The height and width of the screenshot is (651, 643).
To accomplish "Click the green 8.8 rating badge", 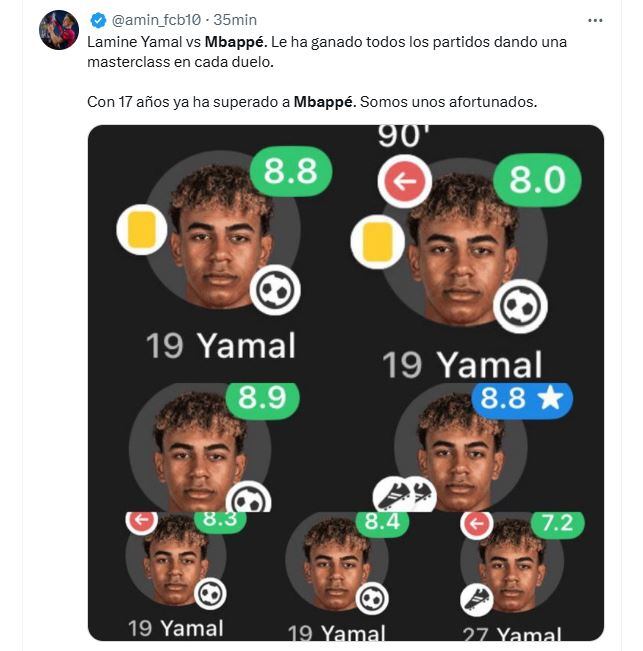I will pyautogui.click(x=289, y=171).
